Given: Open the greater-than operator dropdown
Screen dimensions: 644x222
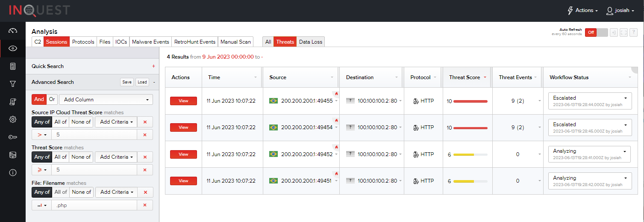Looking at the screenshot, I should [41, 135].
